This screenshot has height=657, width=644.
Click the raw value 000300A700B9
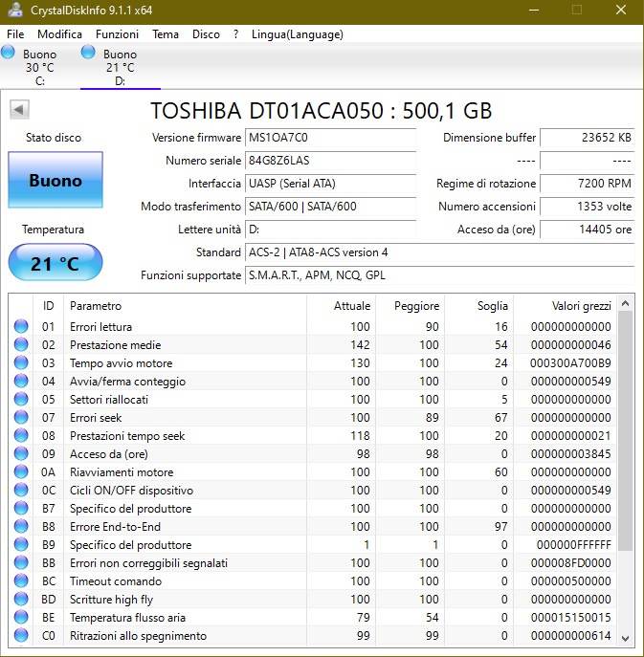pyautogui.click(x=570, y=362)
